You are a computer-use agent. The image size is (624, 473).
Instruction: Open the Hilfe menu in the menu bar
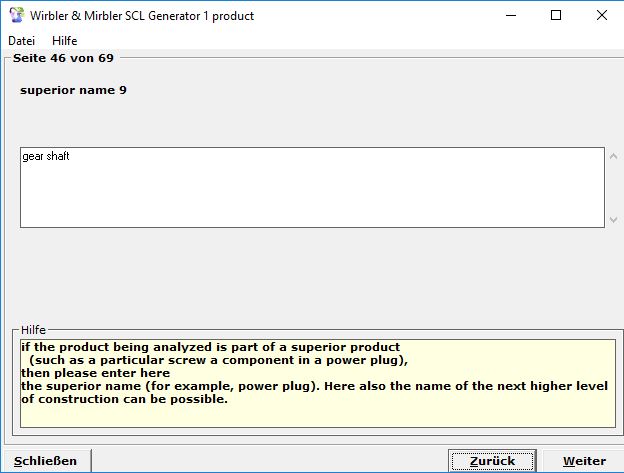pyautogui.click(x=64, y=41)
